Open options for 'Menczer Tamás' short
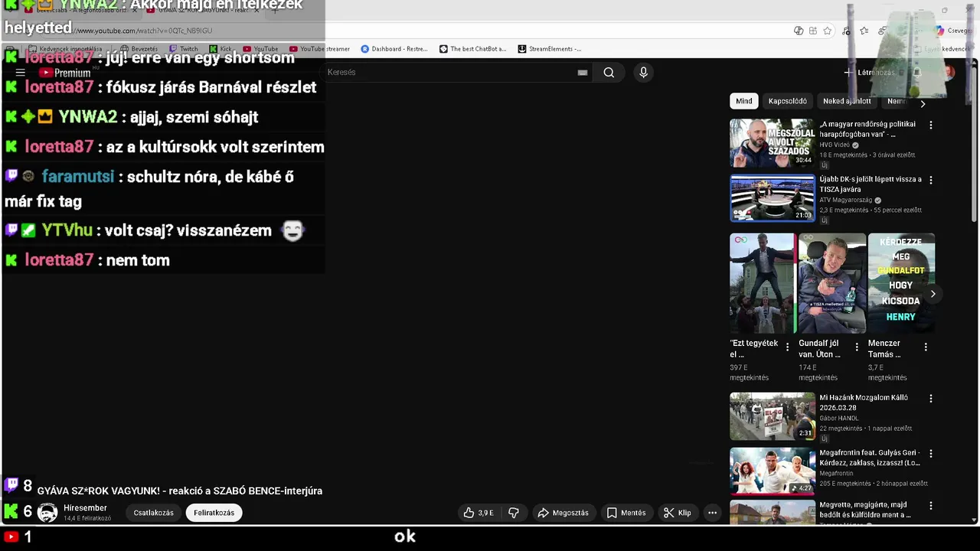Image resolution: width=980 pixels, height=551 pixels. 926,347
